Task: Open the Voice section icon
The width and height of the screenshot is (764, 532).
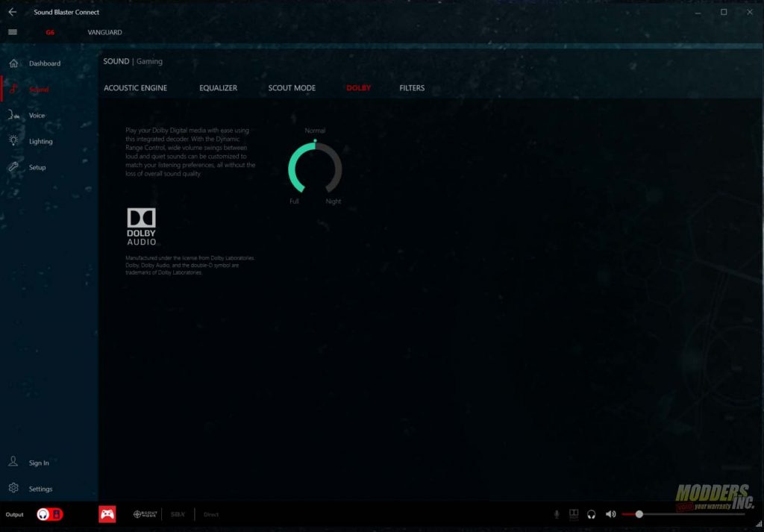Action: click(14, 116)
